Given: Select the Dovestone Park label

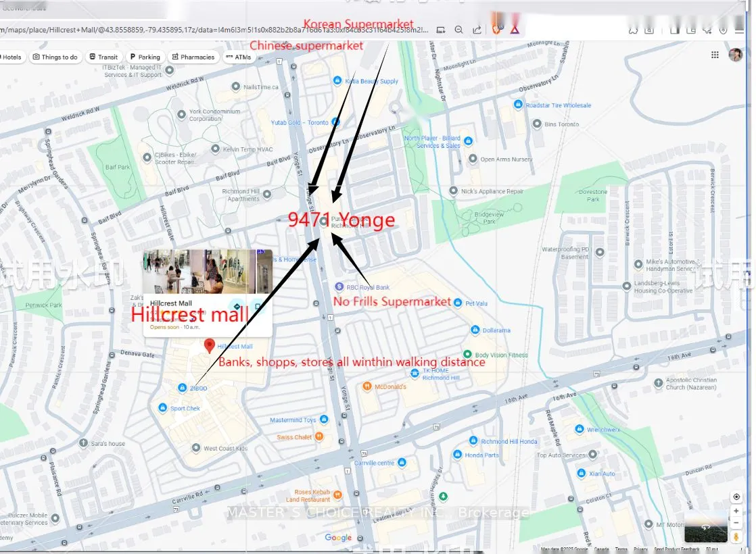Looking at the screenshot, I should 593,195.
